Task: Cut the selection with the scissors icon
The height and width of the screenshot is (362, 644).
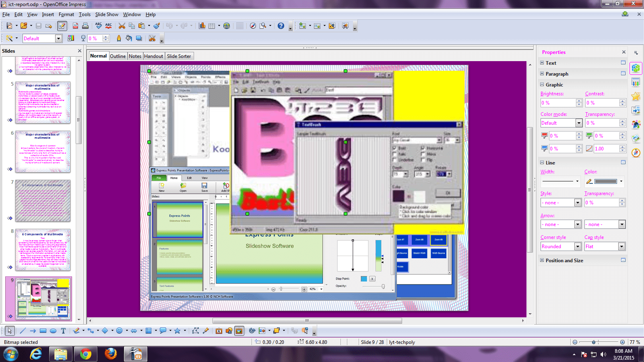Action: point(122,26)
